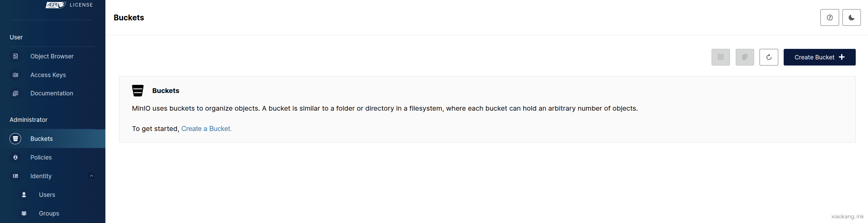Click the Users person icon
The width and height of the screenshot is (868, 223).
24,195
